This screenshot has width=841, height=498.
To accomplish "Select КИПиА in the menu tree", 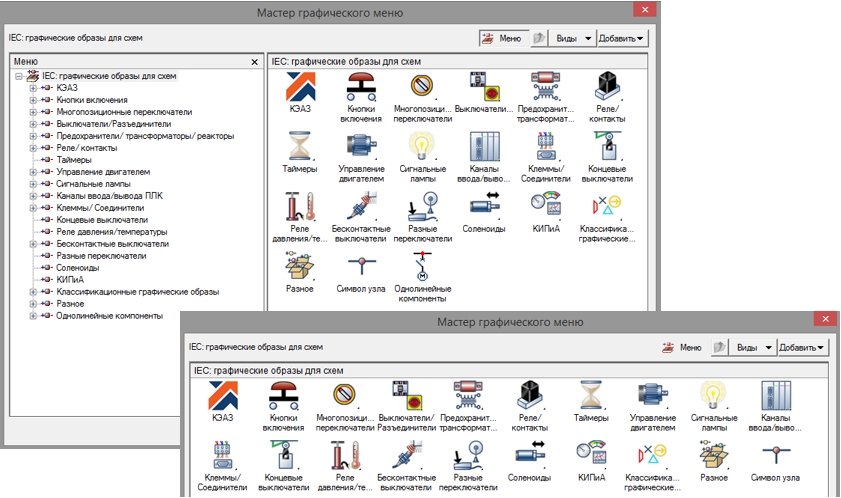I will click(x=70, y=280).
